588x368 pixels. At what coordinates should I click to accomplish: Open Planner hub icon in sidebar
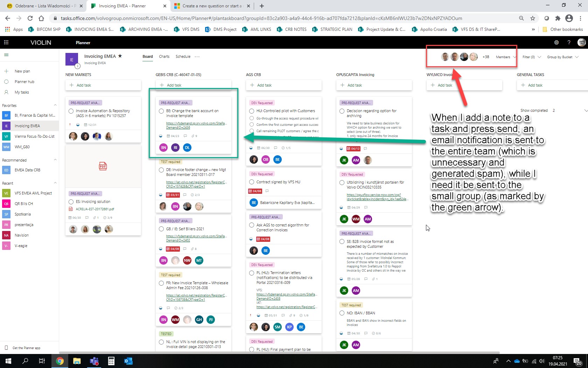coord(6,82)
